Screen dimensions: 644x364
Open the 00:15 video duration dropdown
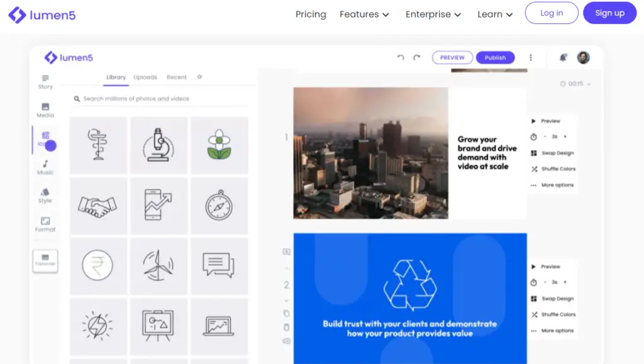click(575, 84)
